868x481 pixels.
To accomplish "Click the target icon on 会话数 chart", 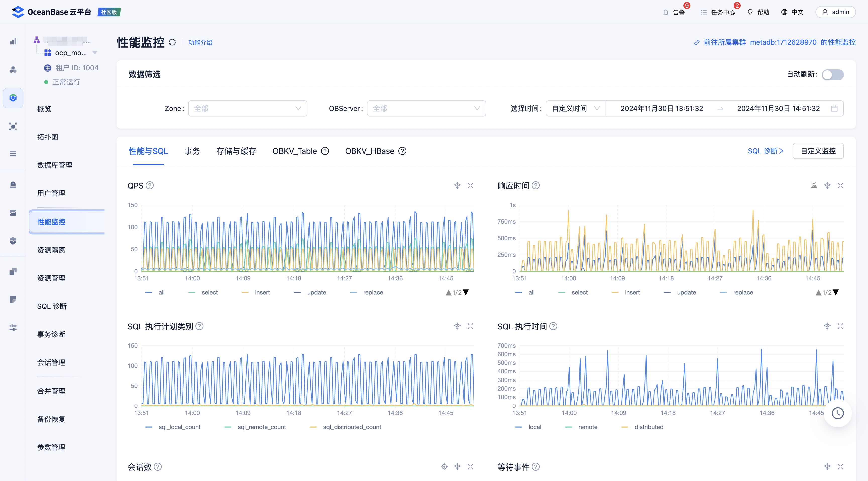I will pos(444,467).
